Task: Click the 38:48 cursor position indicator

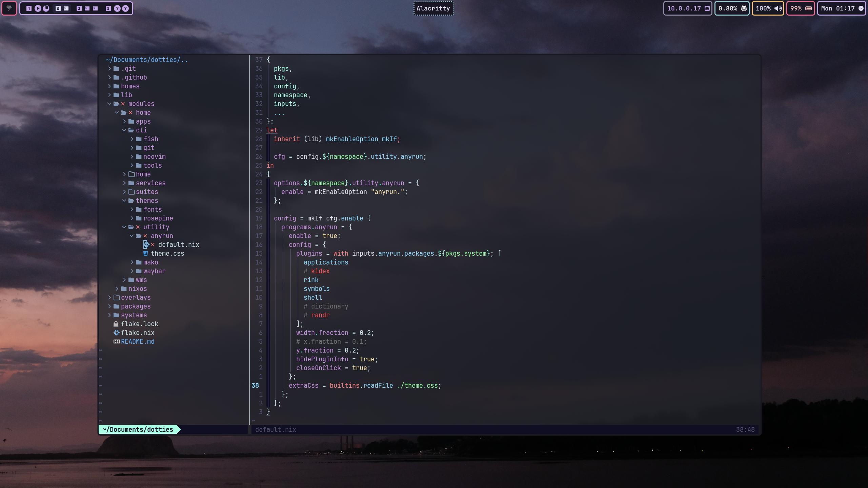Action: (745, 429)
